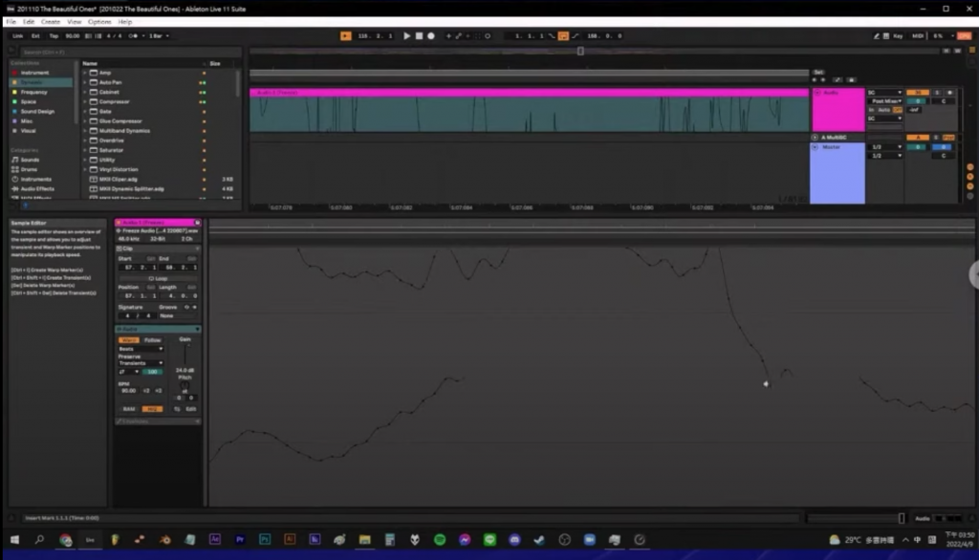Click the clip Edit button
Viewport: 979px width, 560px height.
(x=191, y=409)
